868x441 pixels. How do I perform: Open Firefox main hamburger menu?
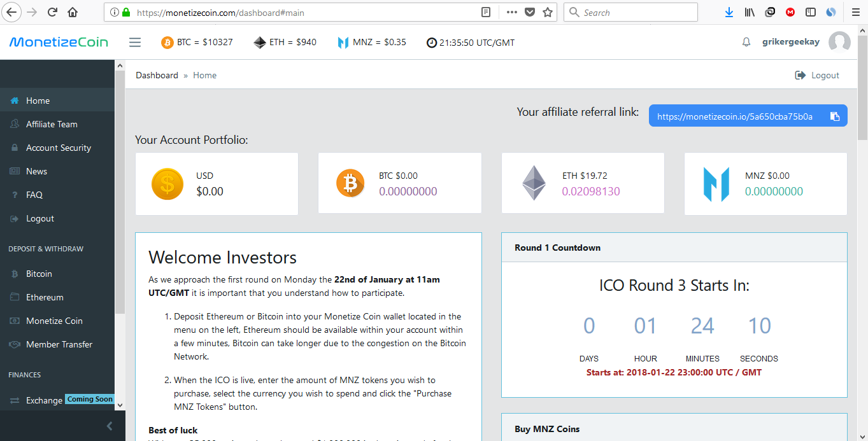pos(855,12)
